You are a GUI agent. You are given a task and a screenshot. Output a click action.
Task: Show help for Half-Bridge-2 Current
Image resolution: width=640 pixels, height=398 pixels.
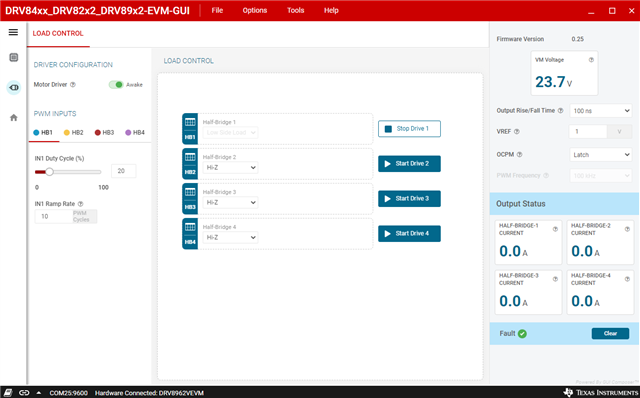[x=627, y=229]
